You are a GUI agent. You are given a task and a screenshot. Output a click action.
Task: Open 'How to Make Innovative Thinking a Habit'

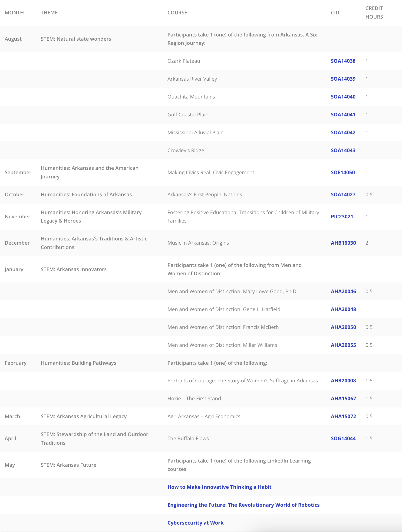219,487
